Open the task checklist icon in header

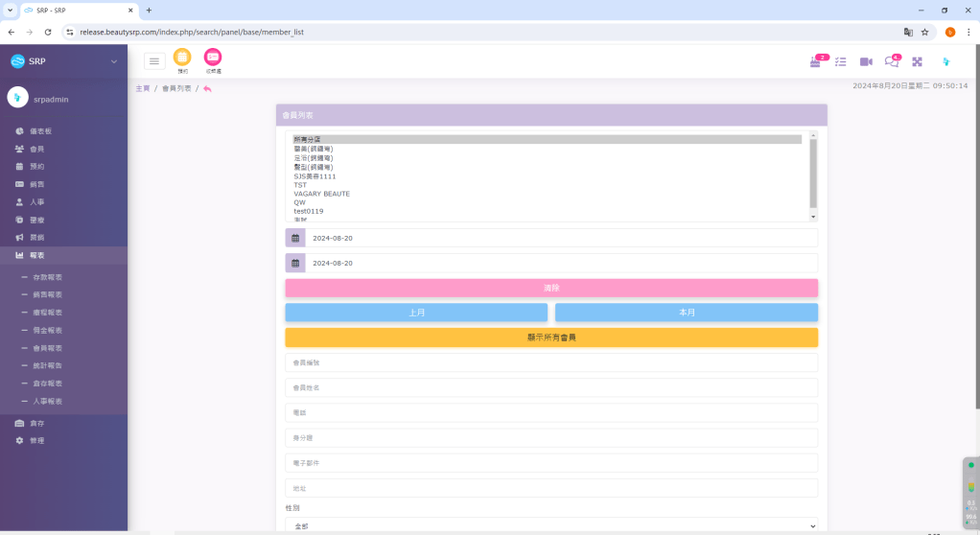(841, 61)
